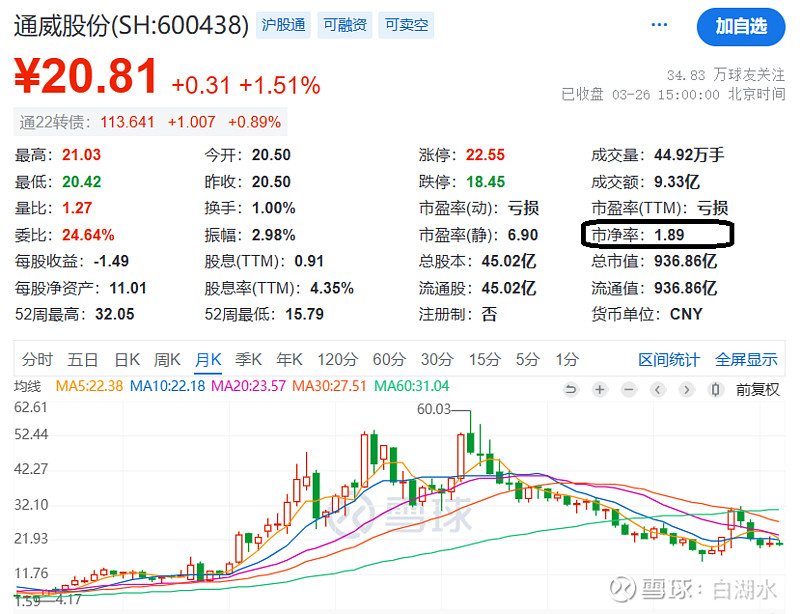Switch to the 1分 chart tab
Viewport: 800px width, 614px height.
click(567, 359)
